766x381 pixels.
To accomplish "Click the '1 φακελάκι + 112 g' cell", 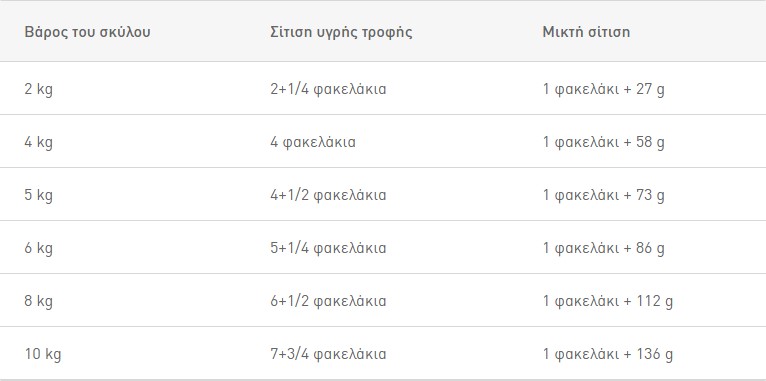I will pos(608,301).
